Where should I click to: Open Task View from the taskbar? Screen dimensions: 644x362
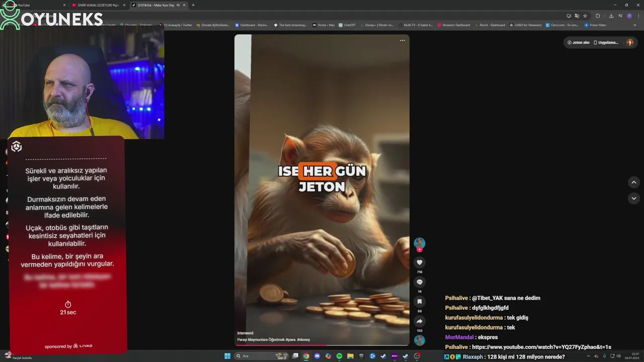click(x=295, y=356)
